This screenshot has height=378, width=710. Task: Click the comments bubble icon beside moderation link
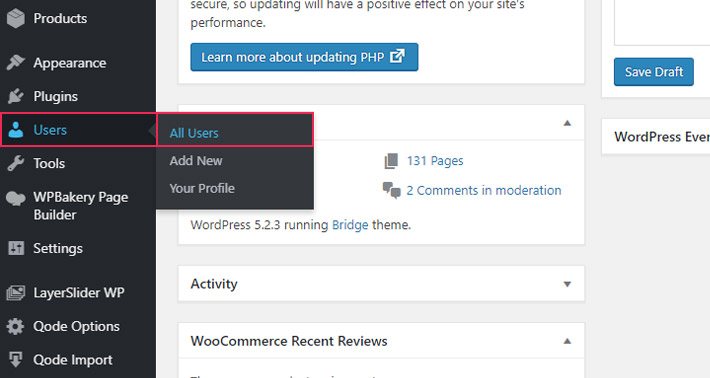click(392, 190)
